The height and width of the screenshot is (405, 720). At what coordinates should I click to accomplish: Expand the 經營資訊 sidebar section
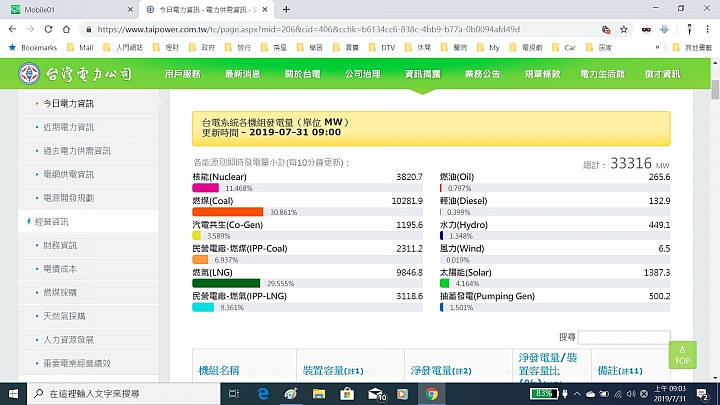click(51, 221)
